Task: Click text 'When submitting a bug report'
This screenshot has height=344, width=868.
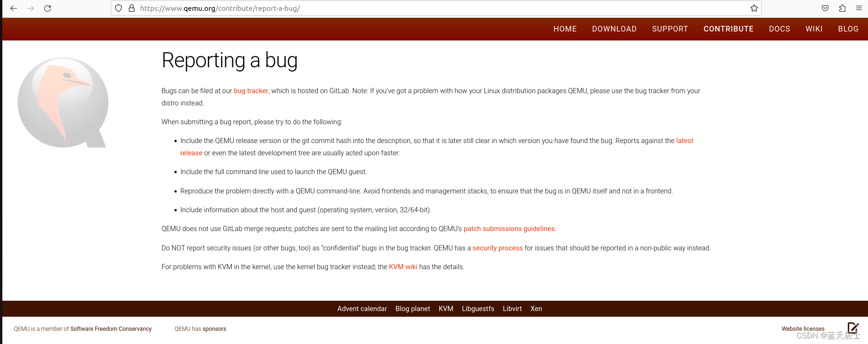Action: click(x=207, y=122)
